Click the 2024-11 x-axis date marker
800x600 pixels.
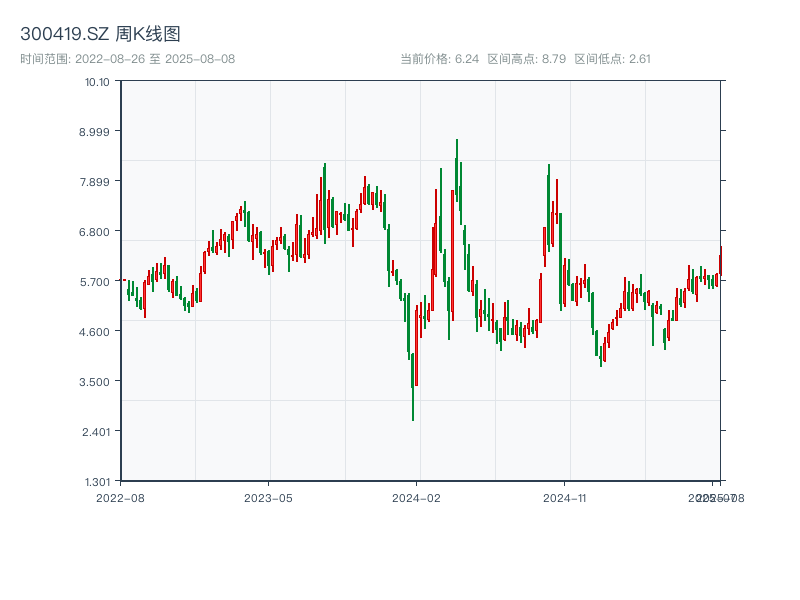[x=565, y=497]
